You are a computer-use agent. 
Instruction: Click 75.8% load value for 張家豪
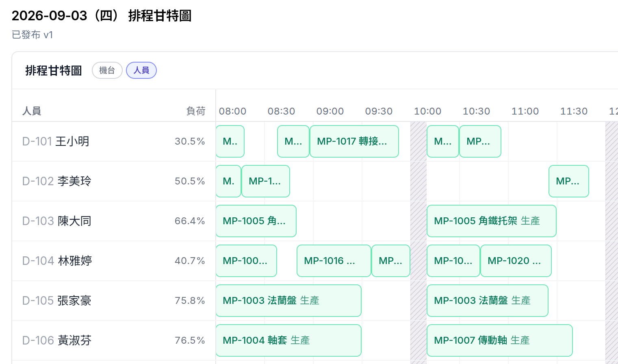tap(190, 301)
